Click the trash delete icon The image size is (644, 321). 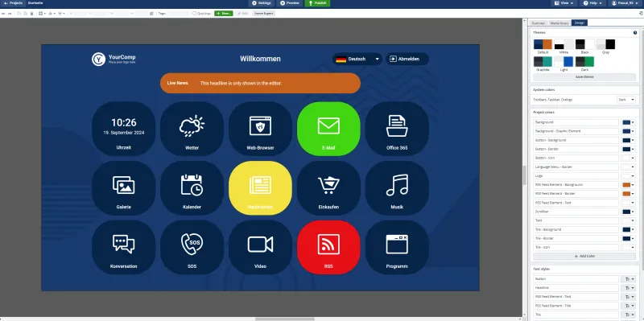(31, 14)
